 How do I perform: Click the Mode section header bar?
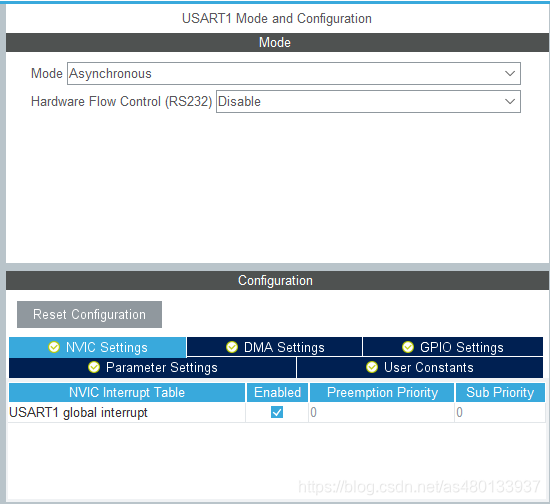click(x=277, y=42)
